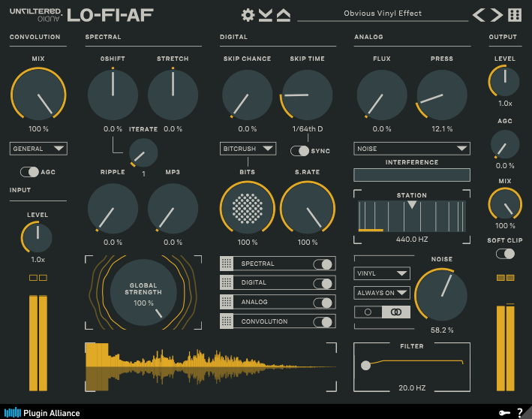Select the stereo noise mode icon

[396, 312]
